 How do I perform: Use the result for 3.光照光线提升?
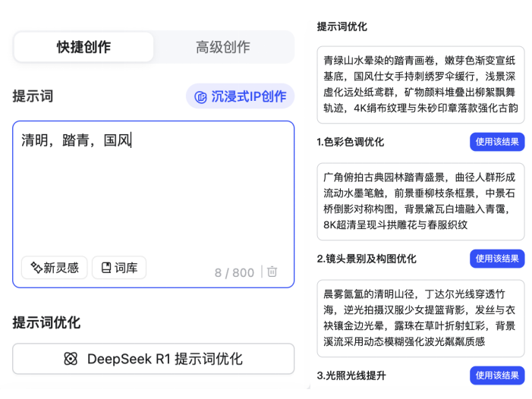tap(496, 375)
